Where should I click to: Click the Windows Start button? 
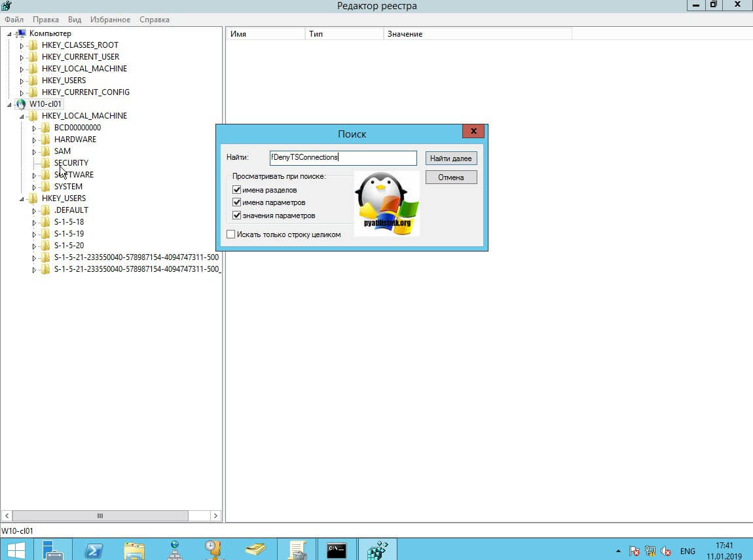tap(16, 550)
